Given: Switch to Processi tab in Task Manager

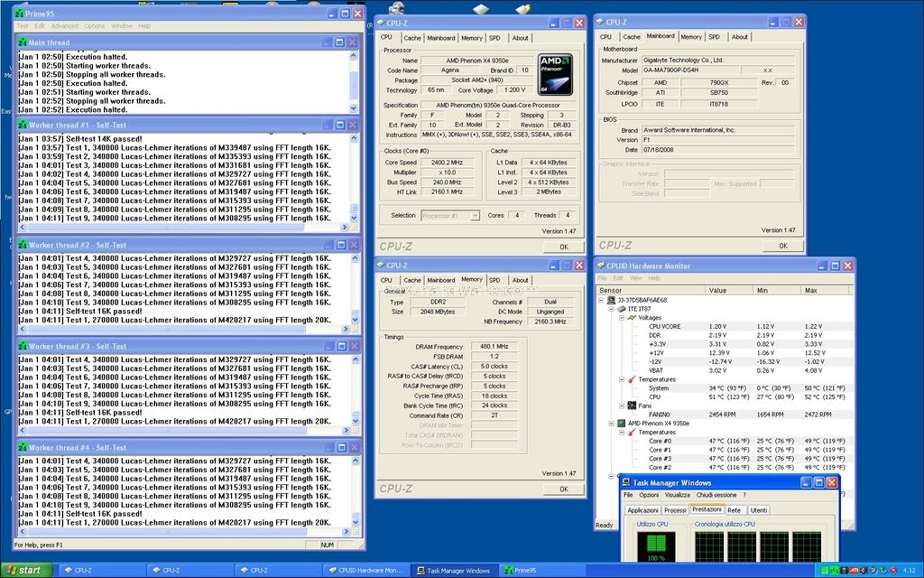Looking at the screenshot, I should click(675, 510).
